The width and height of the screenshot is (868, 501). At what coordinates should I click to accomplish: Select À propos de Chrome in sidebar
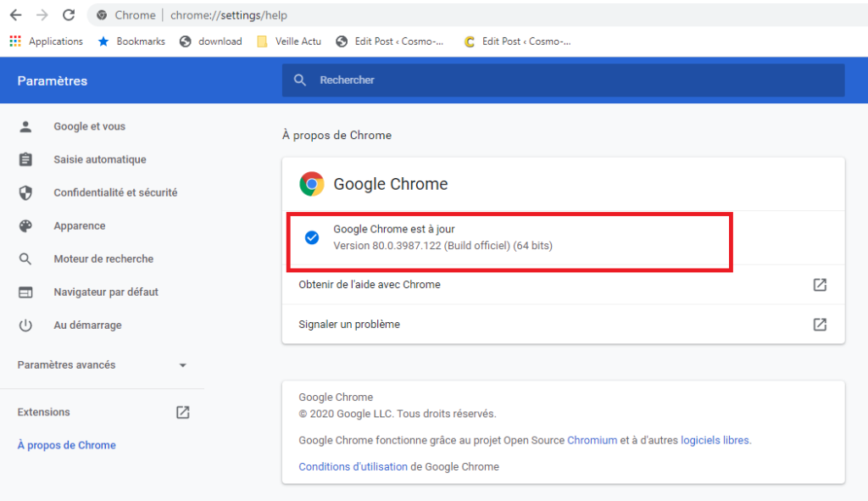click(x=66, y=445)
